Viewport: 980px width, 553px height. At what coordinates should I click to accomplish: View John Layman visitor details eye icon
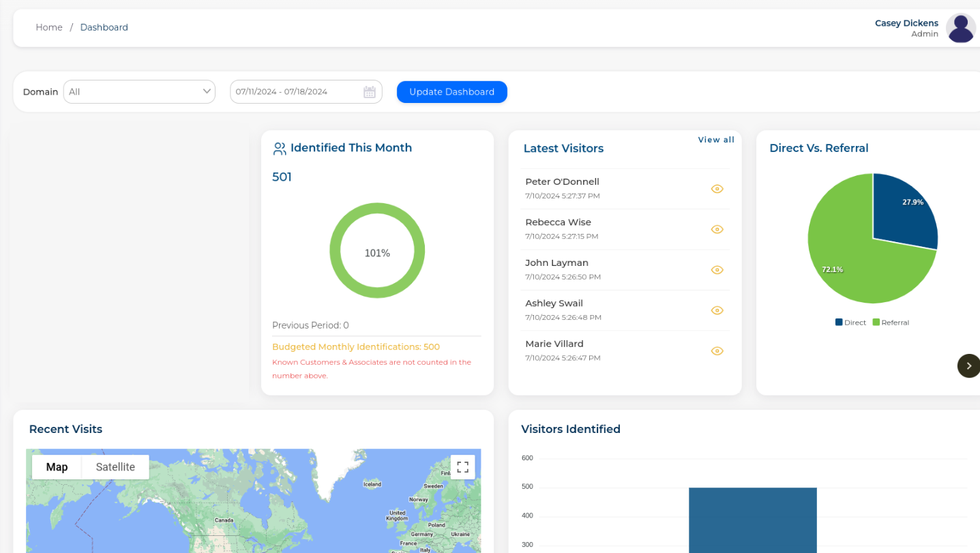tap(717, 270)
